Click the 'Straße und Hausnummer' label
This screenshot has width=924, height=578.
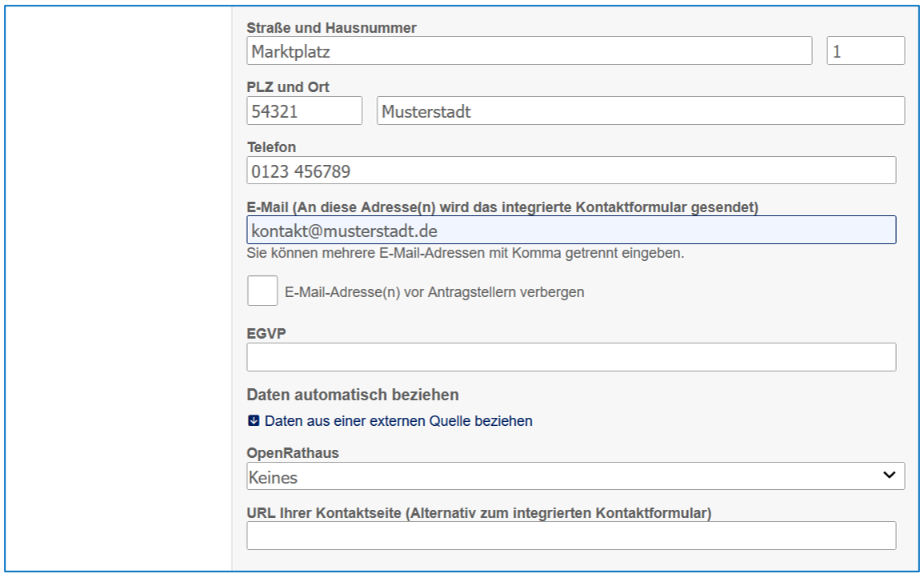click(x=331, y=28)
